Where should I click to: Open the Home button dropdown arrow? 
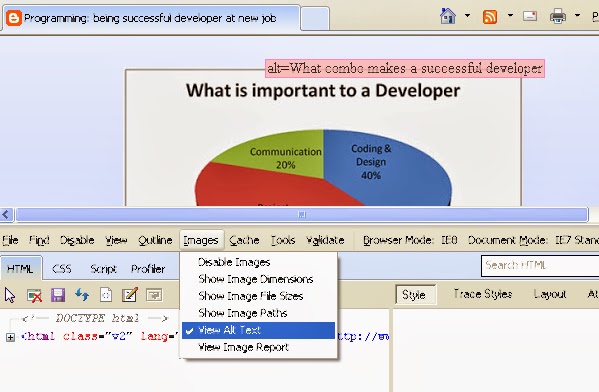(467, 16)
